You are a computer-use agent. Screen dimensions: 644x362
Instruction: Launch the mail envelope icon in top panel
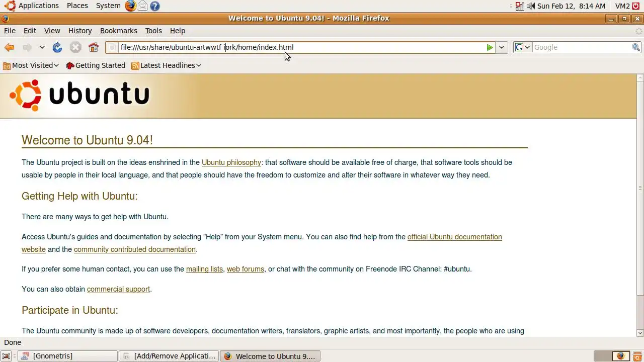[x=143, y=6]
